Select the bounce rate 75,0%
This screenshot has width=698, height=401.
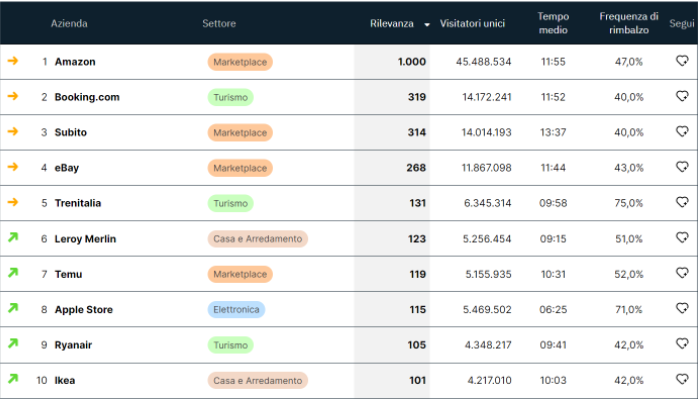[629, 203]
